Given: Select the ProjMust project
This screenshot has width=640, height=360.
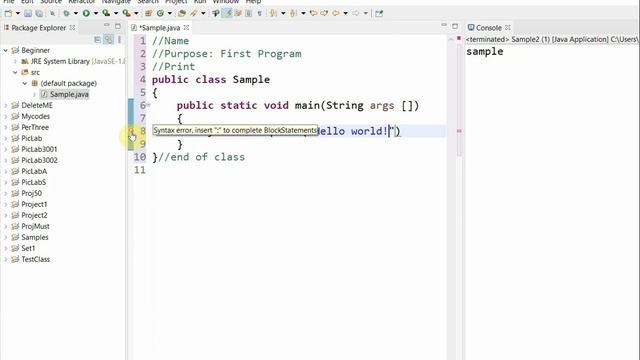Looking at the screenshot, I should (x=36, y=226).
